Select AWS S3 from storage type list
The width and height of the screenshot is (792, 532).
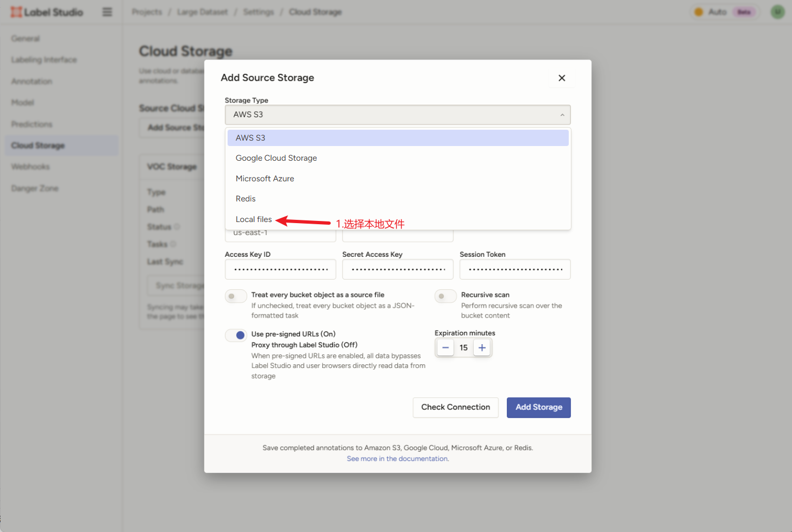tap(398, 138)
